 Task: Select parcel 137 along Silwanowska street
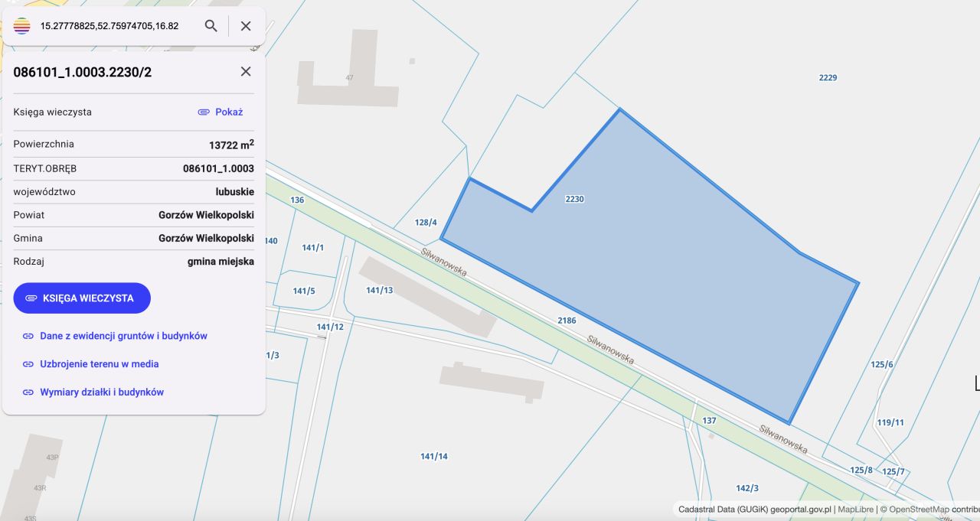coord(709,419)
